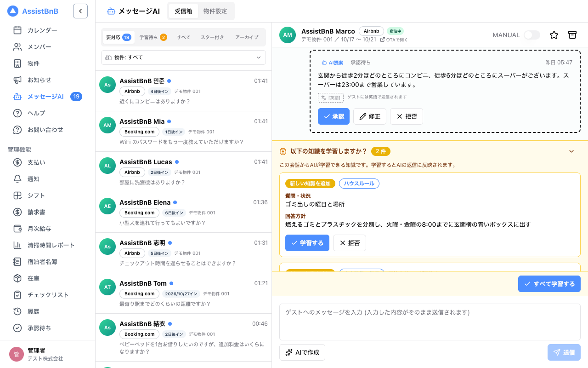Click 修正 to edit AI proposal
The height and width of the screenshot is (368, 588).
tap(370, 116)
